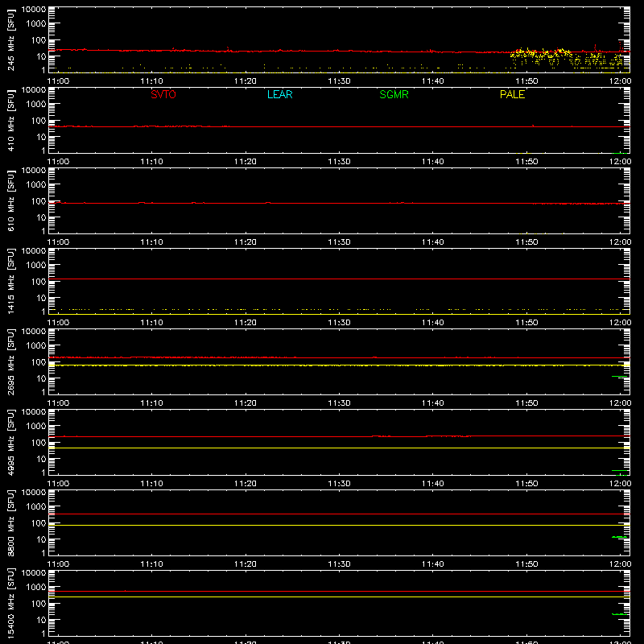
Task: Select the 15400 MHz [SFU] axis title
Action: pyautogui.click(x=10, y=603)
